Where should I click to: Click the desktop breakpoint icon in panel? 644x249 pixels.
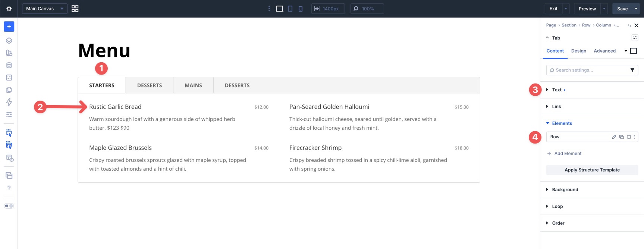(634, 51)
